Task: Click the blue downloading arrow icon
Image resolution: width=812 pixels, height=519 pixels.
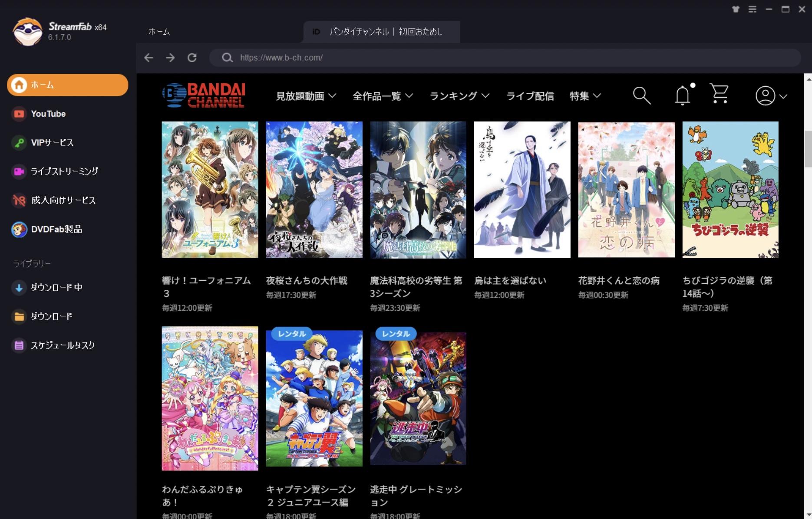Action: (19, 288)
